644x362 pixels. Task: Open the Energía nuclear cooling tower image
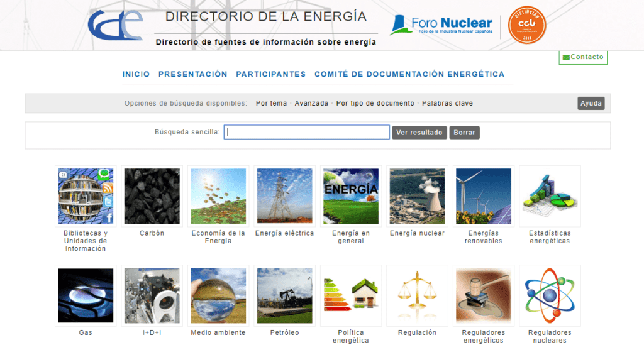pos(418,196)
